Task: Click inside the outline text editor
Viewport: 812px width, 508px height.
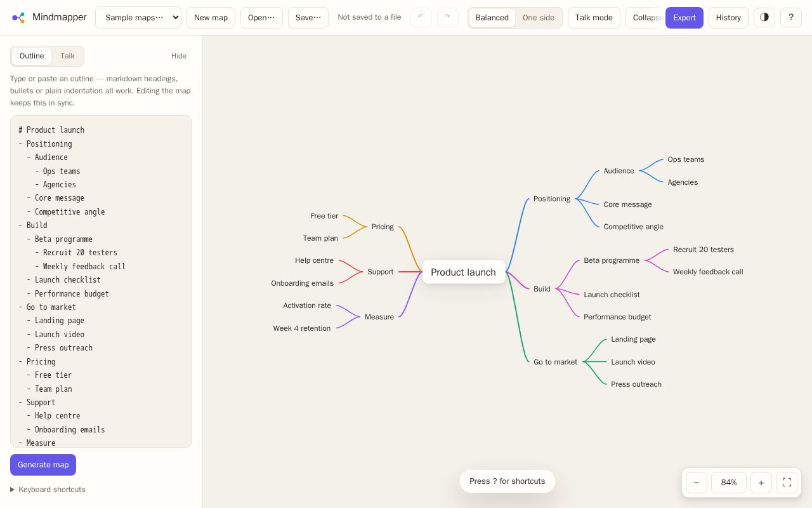Action: tap(101, 281)
